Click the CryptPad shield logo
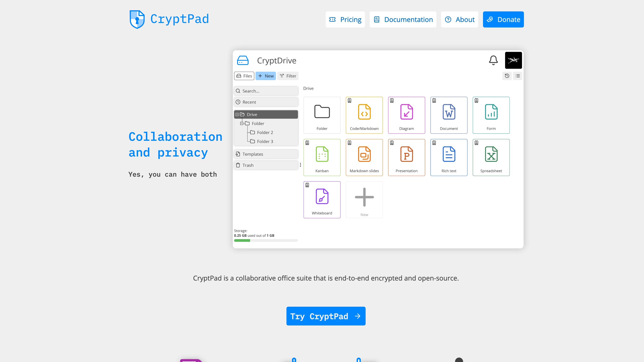This screenshot has width=644, height=362. pyautogui.click(x=137, y=19)
